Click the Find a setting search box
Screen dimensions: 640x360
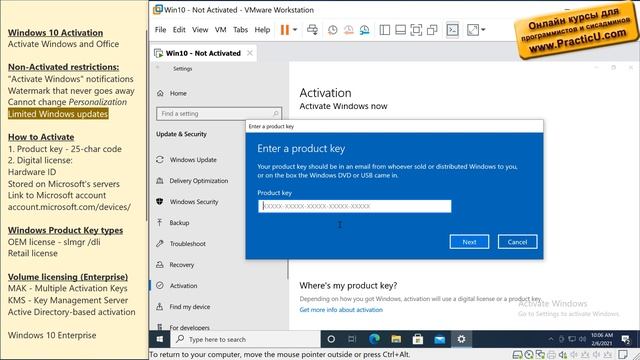[x=219, y=113]
